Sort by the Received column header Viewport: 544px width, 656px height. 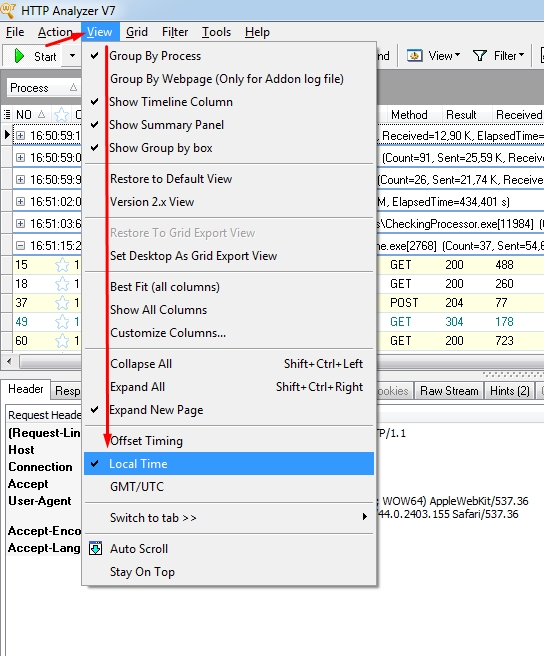click(x=519, y=115)
